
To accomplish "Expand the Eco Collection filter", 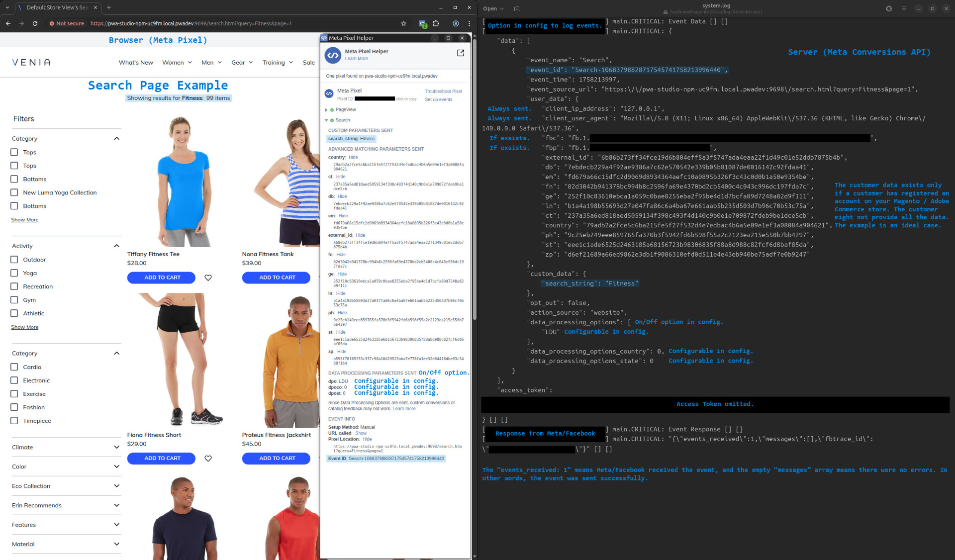I will 116,486.
